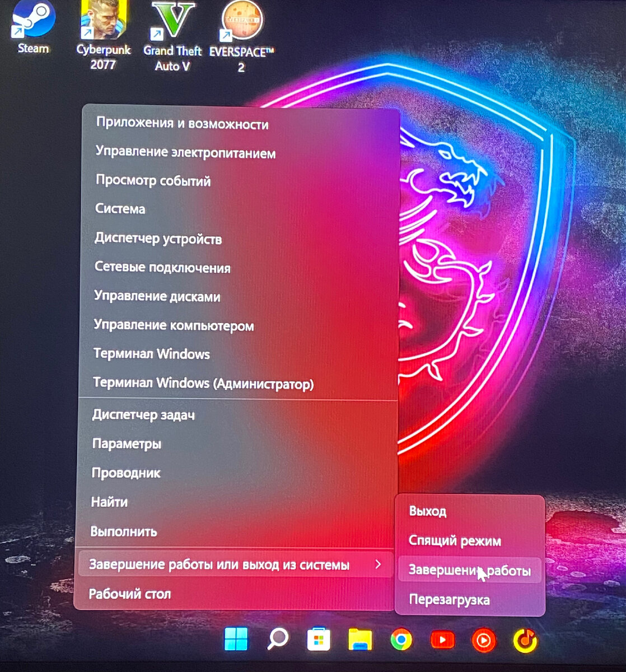Viewport: 626px width, 672px height.
Task: Open Microsoft Store from taskbar
Action: (319, 640)
